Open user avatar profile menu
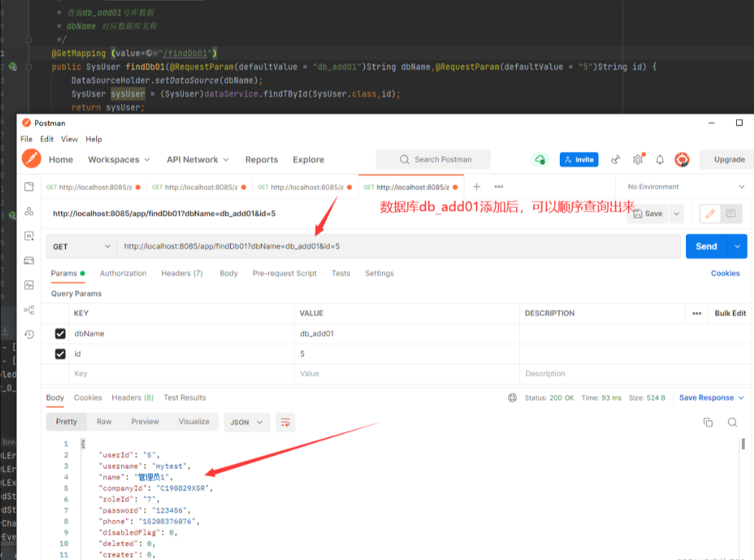Image resolution: width=754 pixels, height=560 pixels. pyautogui.click(x=682, y=159)
